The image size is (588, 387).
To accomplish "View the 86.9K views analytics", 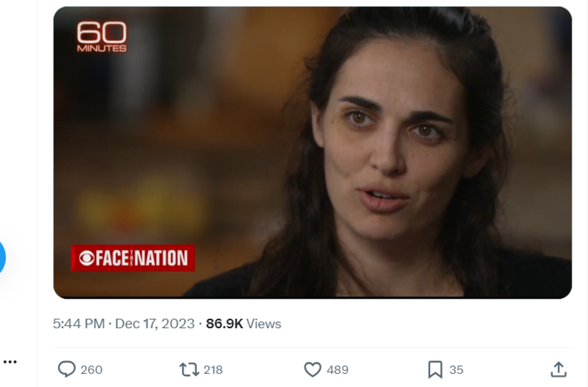I will point(244,324).
